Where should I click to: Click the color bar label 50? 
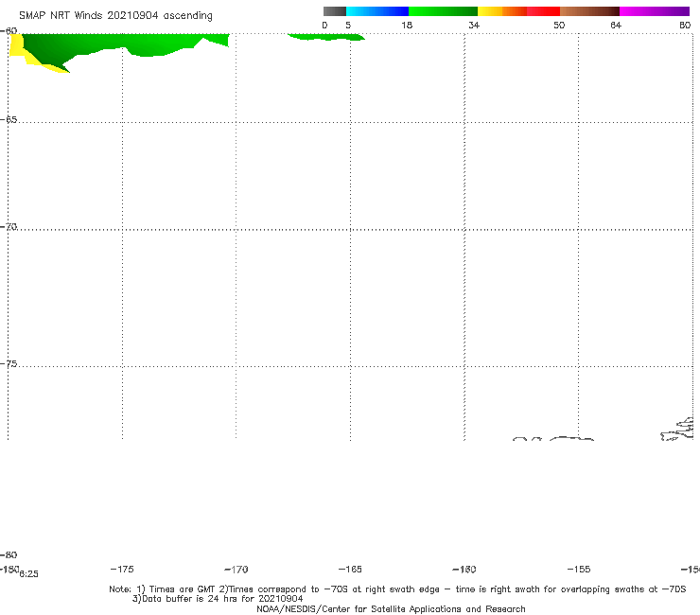click(x=559, y=26)
